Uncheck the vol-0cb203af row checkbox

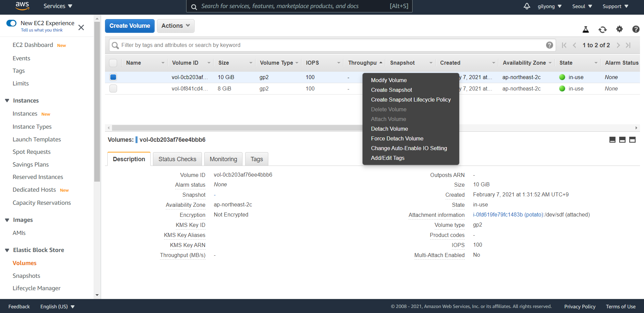(x=113, y=77)
